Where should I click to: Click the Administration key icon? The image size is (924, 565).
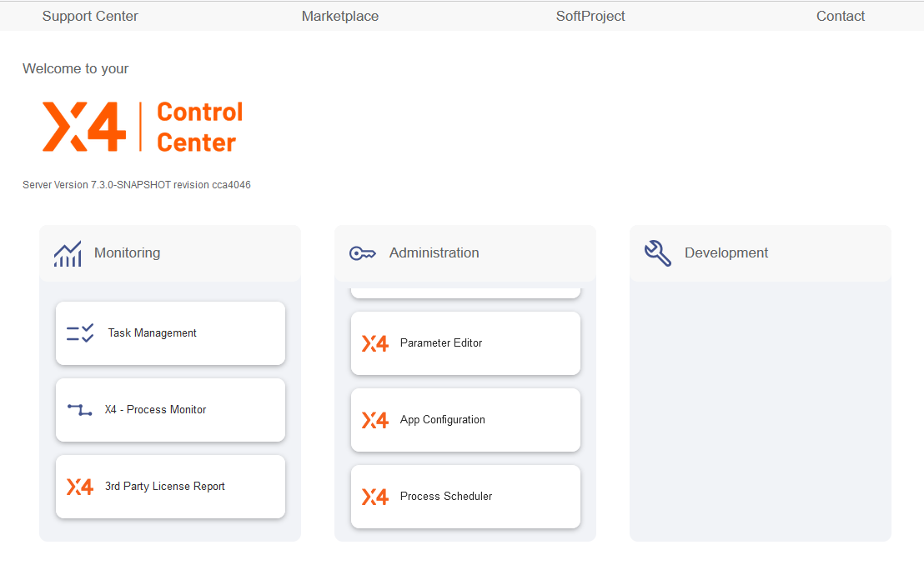coord(362,252)
